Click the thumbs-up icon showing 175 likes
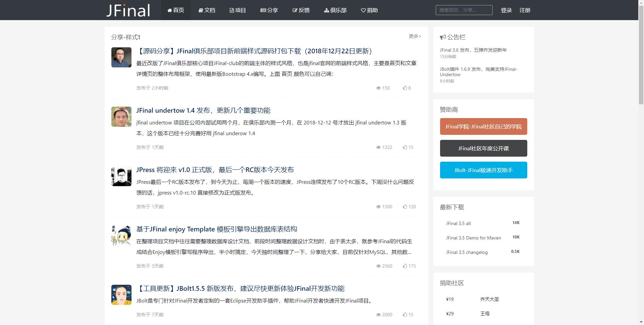644x325 pixels. point(405,266)
